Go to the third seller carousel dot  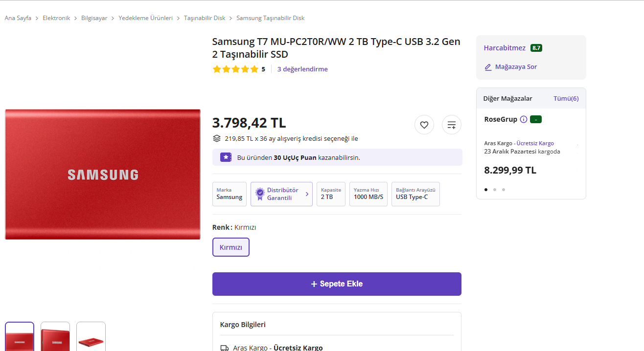504,190
